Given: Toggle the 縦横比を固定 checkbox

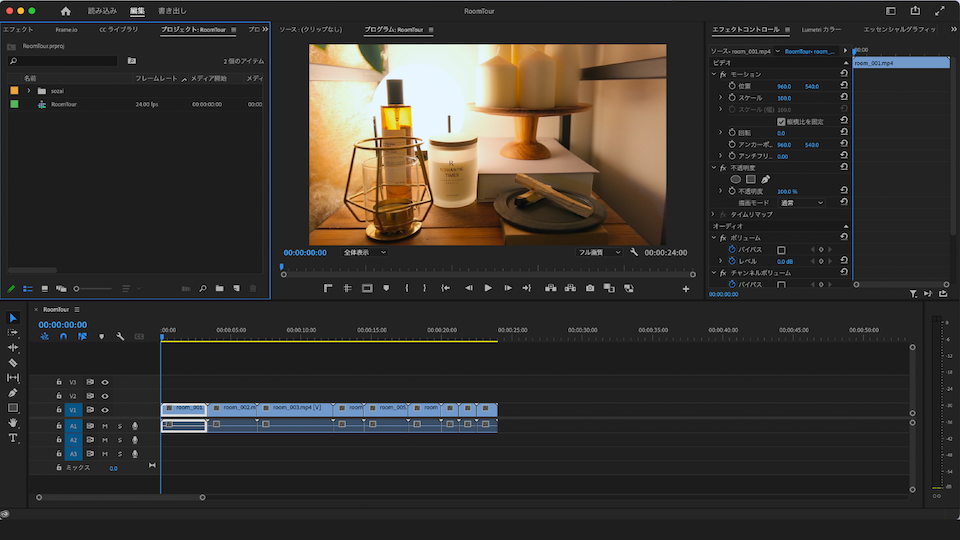Looking at the screenshot, I should tap(782, 121).
